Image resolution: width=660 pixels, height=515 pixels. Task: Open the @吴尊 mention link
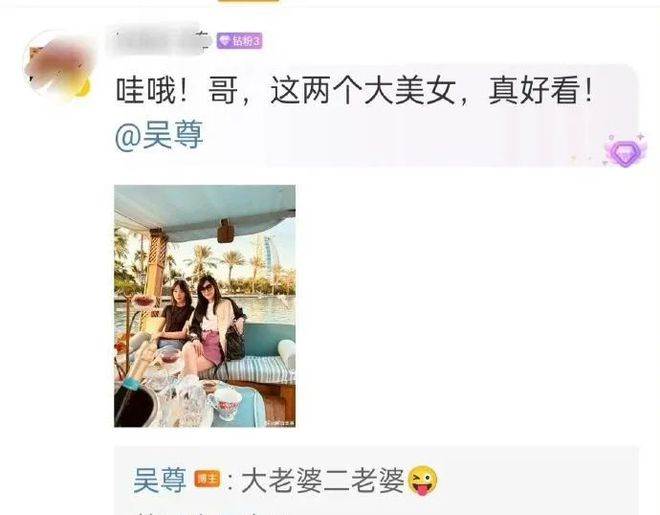(159, 135)
